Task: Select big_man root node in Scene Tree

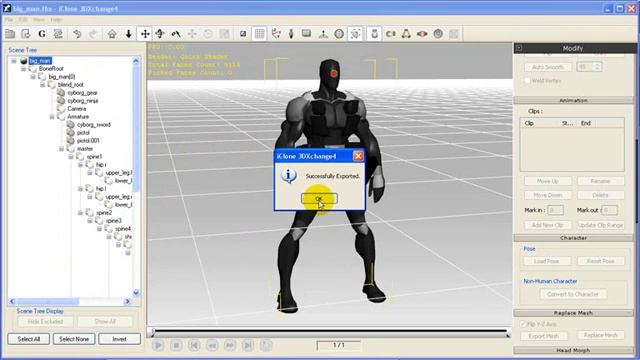Action: (40, 60)
